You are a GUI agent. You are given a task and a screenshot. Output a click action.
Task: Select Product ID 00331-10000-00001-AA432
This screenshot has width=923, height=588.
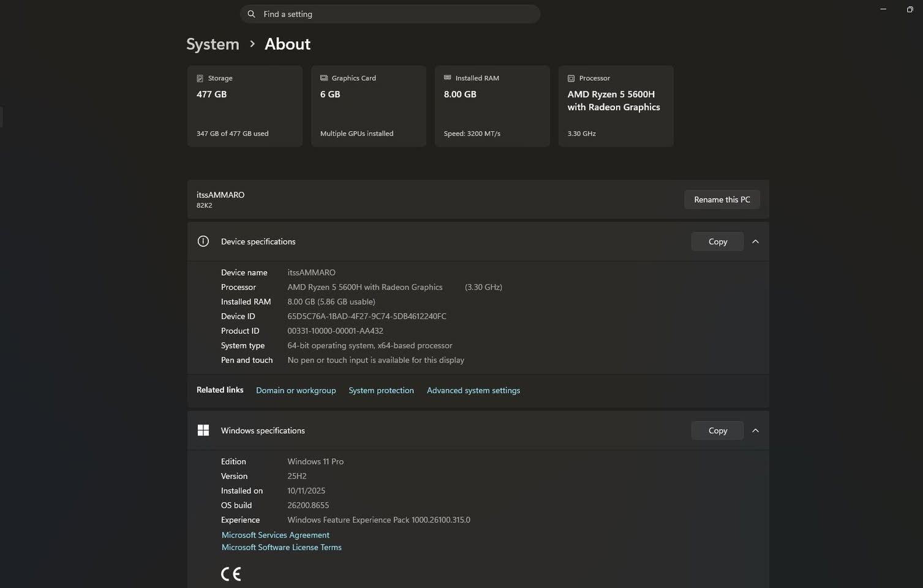(x=335, y=331)
